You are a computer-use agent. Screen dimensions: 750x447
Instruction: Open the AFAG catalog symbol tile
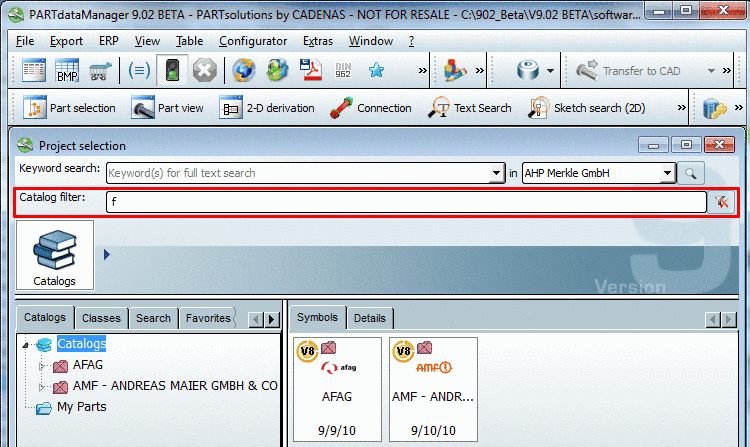[337, 389]
